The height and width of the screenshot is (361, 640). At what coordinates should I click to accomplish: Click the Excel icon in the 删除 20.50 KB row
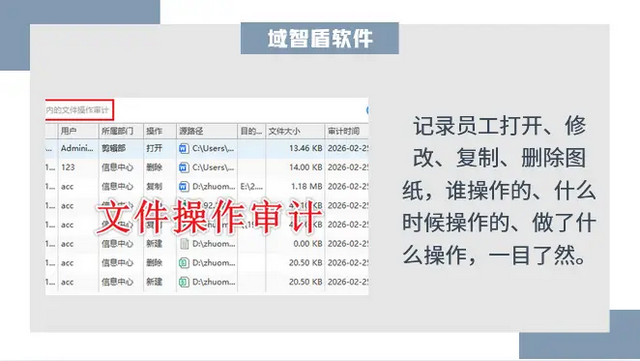point(184,263)
